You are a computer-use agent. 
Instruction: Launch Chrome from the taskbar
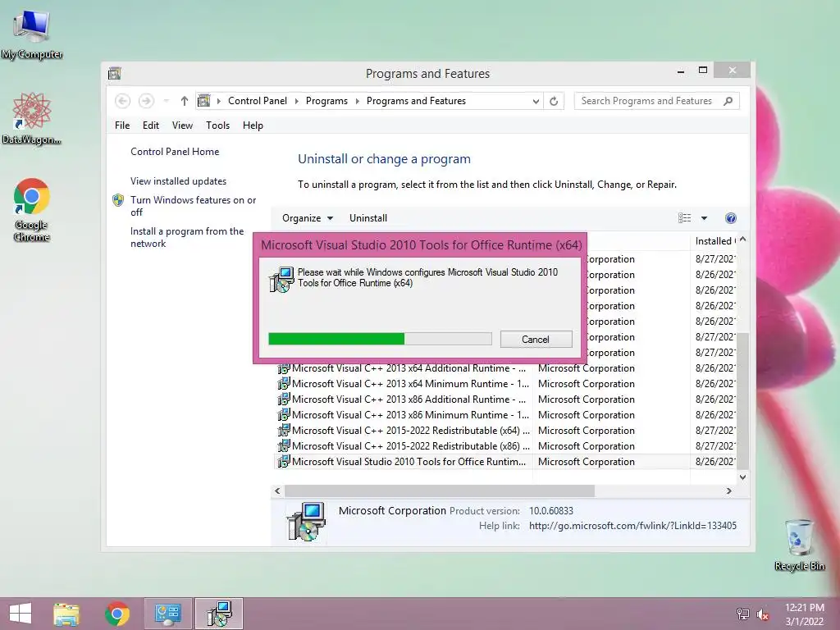[x=117, y=614]
